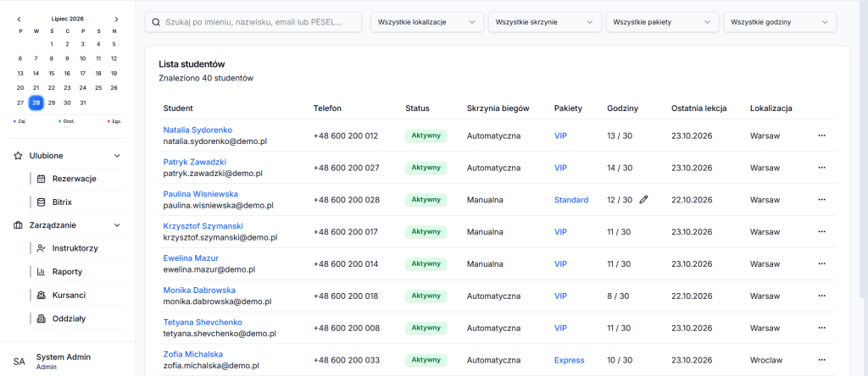Open Wszystkie pakiety dropdown

(x=663, y=22)
